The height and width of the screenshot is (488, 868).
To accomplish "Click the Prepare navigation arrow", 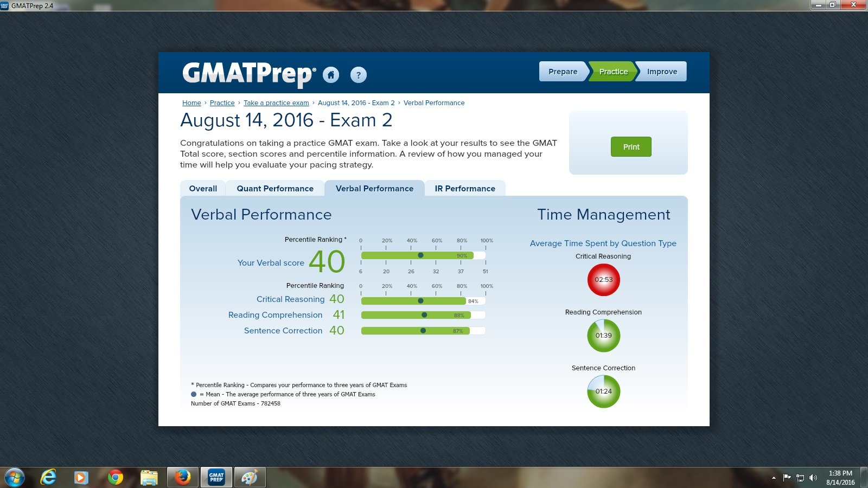I will [563, 71].
